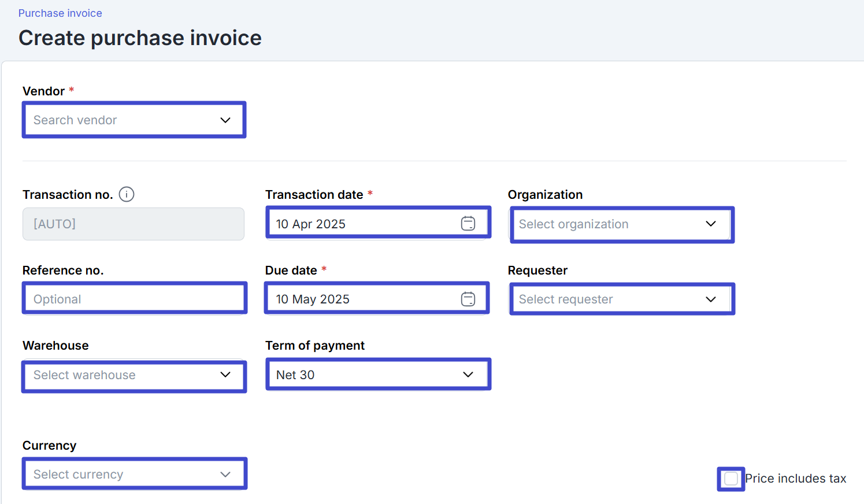The width and height of the screenshot is (864, 504).
Task: Open the Transaction date calendar icon
Action: (468, 223)
